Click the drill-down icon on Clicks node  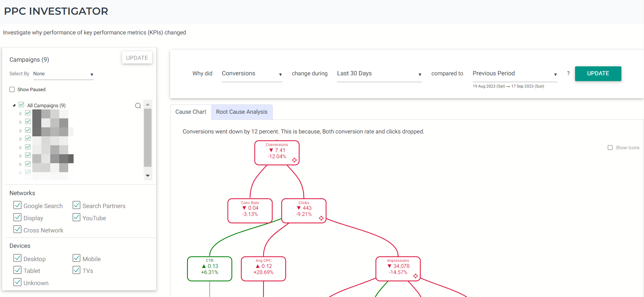(321, 218)
